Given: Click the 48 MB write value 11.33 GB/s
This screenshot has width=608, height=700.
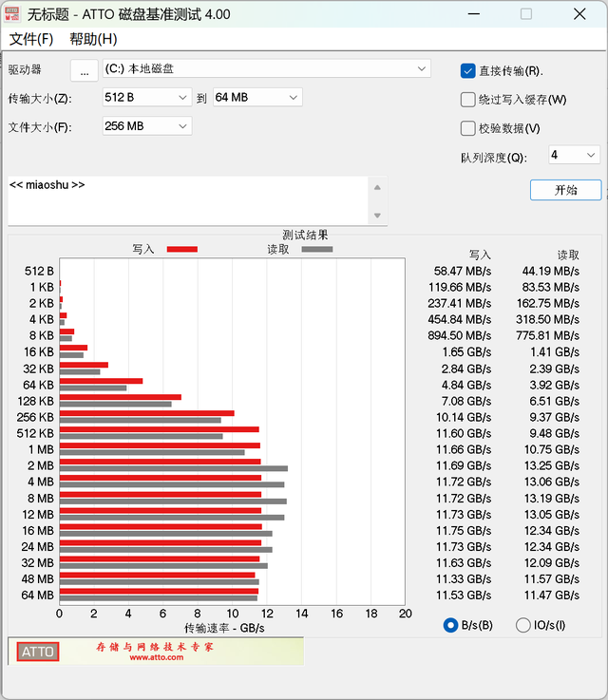Looking at the screenshot, I should (464, 579).
